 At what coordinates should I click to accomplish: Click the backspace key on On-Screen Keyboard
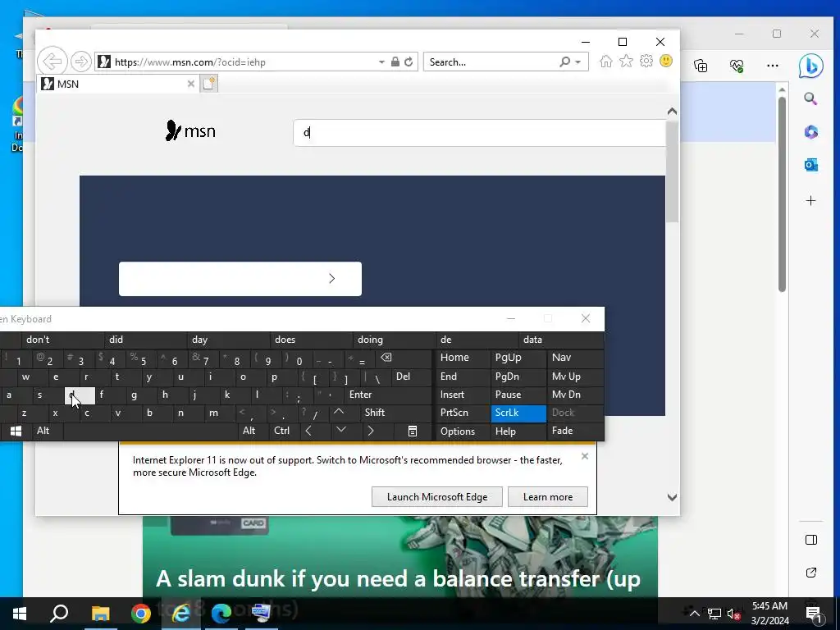click(386, 358)
